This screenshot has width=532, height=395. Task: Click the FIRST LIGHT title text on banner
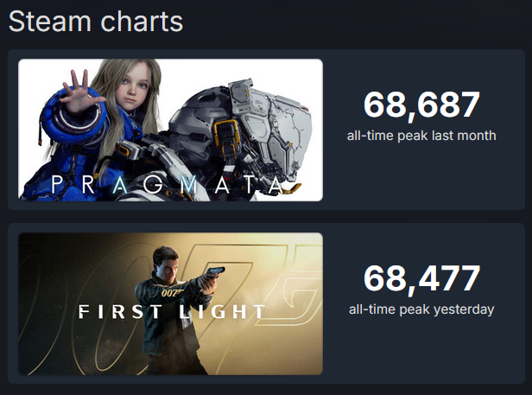pos(171,312)
